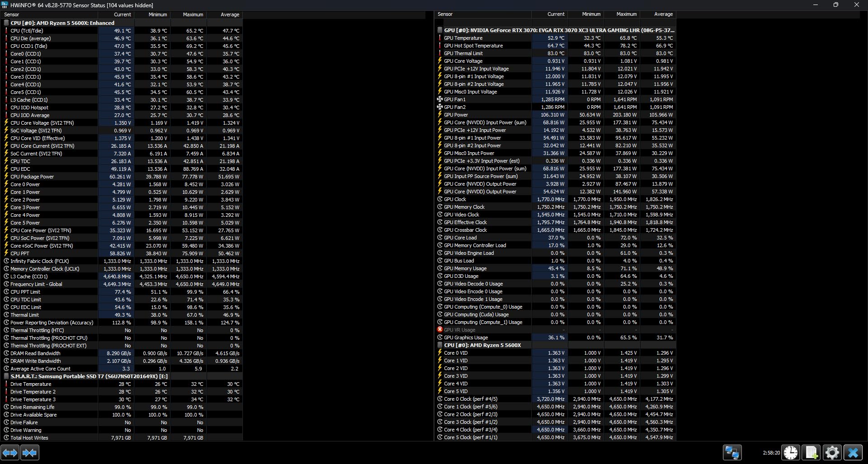Open sensor settings gear icon
This screenshot has height=464, width=868.
click(832, 452)
